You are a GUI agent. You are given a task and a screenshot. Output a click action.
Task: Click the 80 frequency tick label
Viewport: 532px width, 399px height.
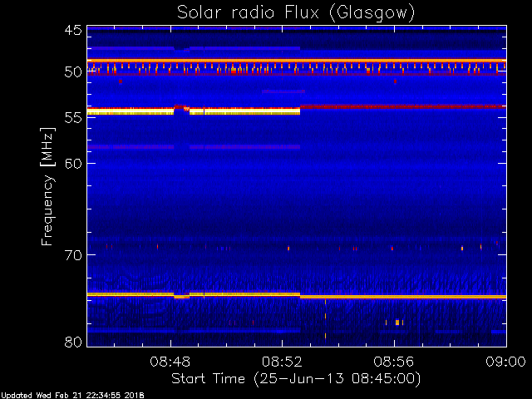click(73, 342)
